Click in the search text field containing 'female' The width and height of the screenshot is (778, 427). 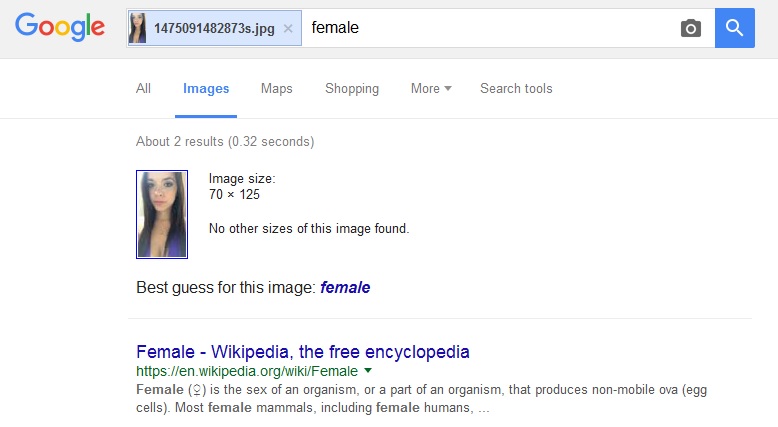pyautogui.click(x=491, y=28)
